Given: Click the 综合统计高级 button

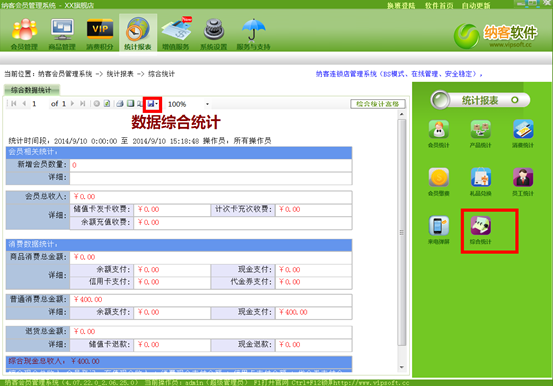Looking at the screenshot, I should tap(378, 104).
